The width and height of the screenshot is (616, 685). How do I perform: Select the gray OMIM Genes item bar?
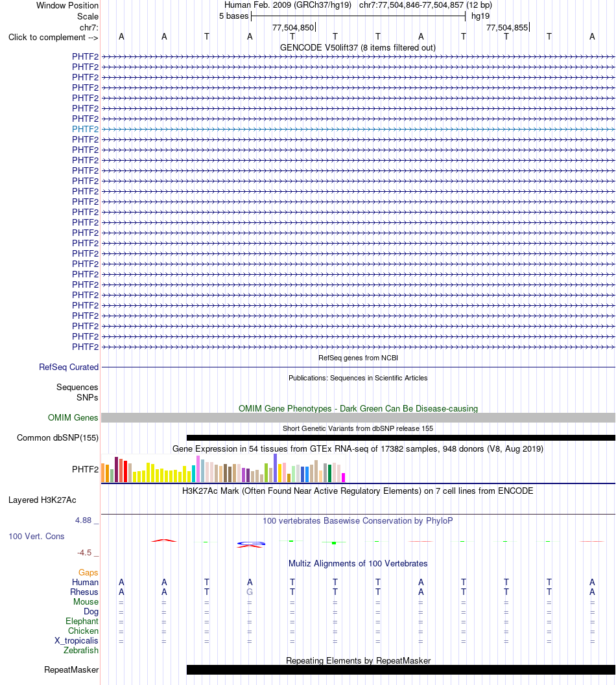point(358,417)
